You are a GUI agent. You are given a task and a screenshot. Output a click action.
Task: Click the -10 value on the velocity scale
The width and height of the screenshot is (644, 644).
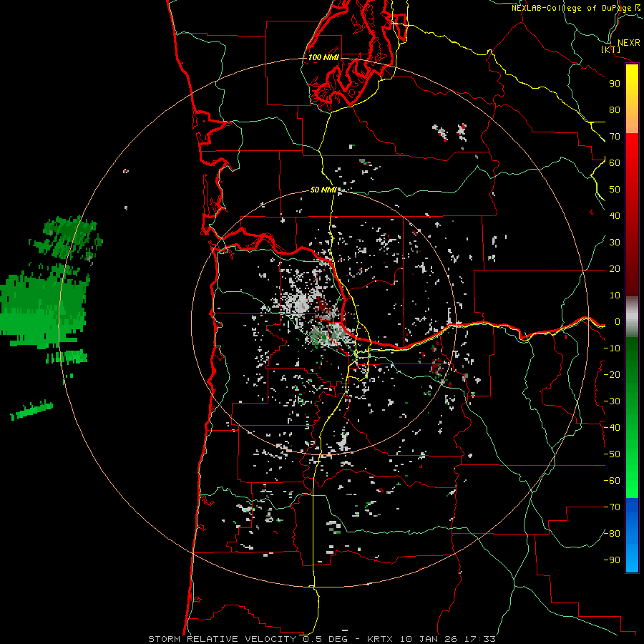click(x=612, y=348)
